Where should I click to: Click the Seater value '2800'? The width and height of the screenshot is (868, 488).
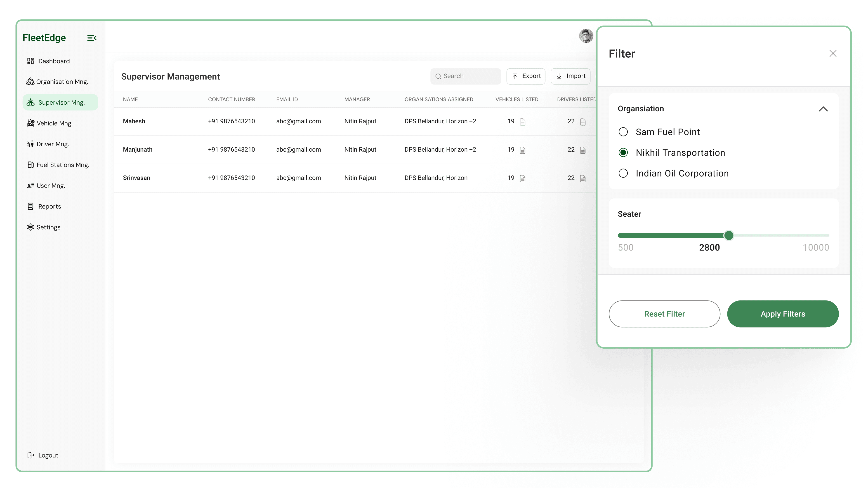point(709,248)
